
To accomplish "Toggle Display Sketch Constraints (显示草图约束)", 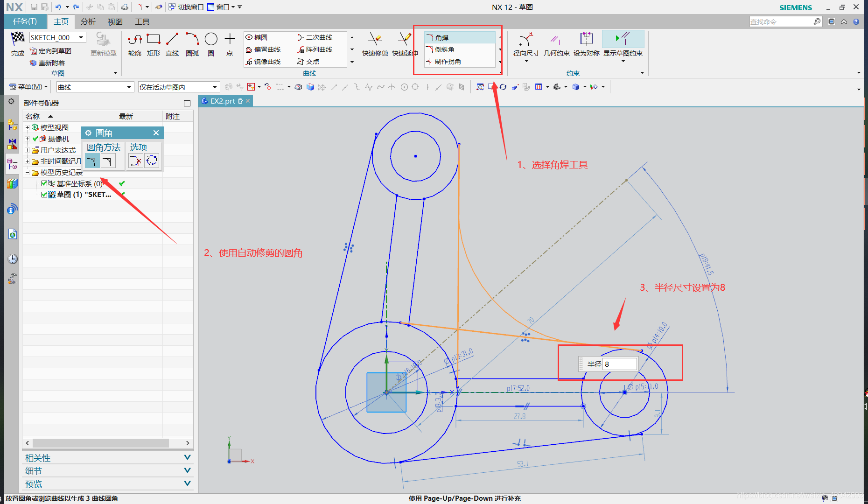I will coord(623,44).
